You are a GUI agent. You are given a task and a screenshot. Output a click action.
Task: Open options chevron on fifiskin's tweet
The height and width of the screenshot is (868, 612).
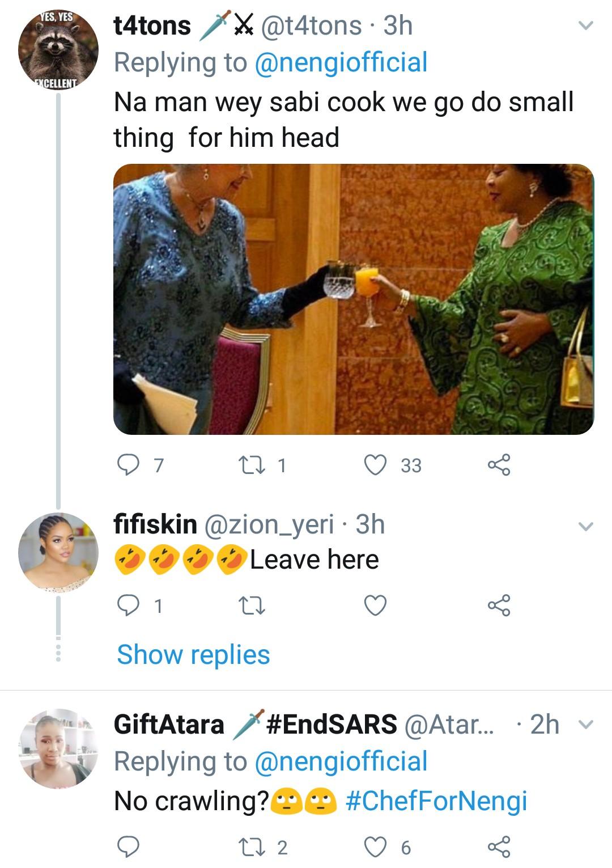pyautogui.click(x=585, y=527)
